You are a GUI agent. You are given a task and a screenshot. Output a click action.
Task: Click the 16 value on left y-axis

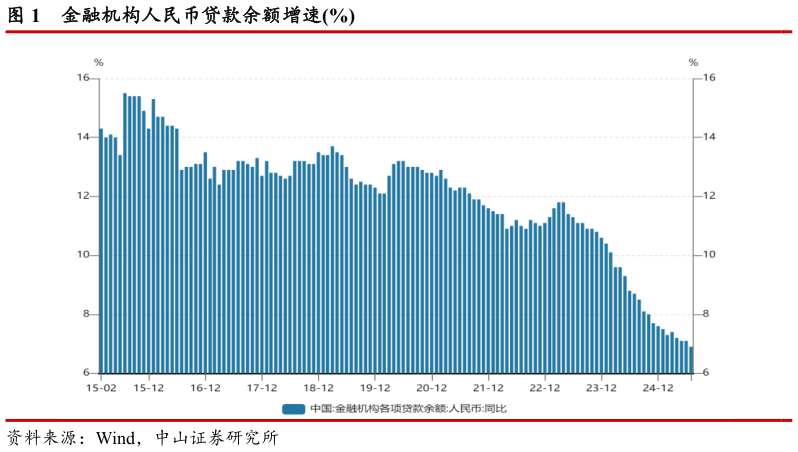tap(84, 78)
